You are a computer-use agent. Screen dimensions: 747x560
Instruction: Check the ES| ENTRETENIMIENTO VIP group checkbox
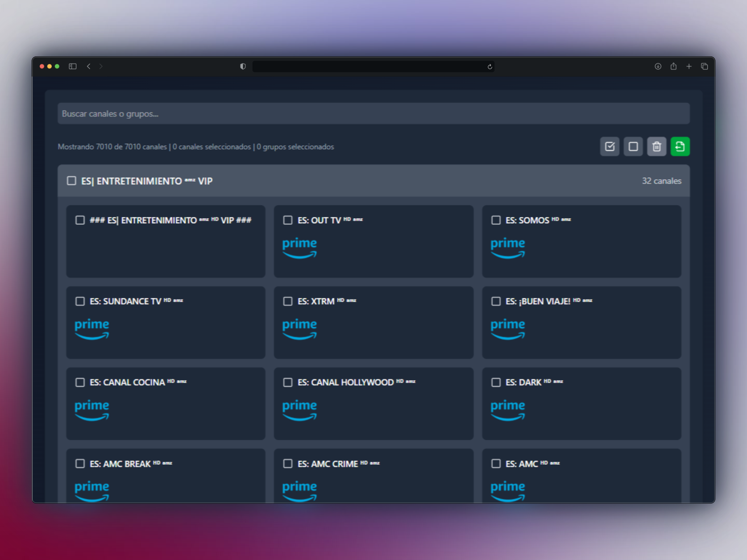[x=71, y=180]
